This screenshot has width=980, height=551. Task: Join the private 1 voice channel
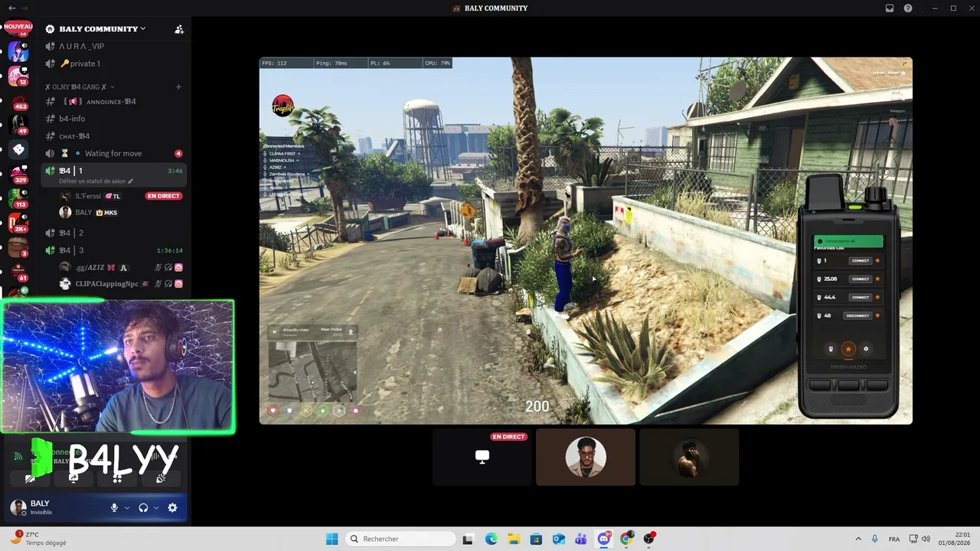click(x=113, y=64)
